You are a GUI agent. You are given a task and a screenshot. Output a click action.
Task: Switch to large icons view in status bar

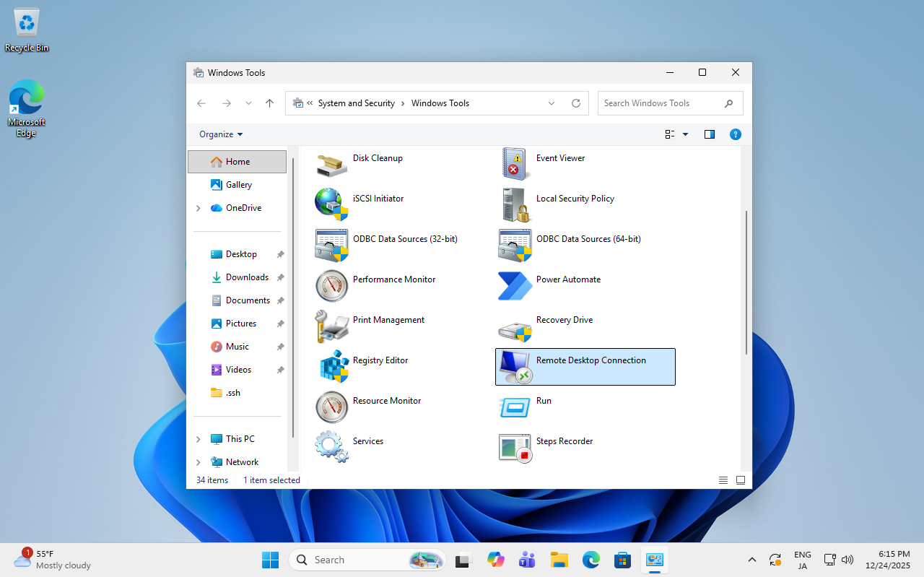[x=740, y=480]
